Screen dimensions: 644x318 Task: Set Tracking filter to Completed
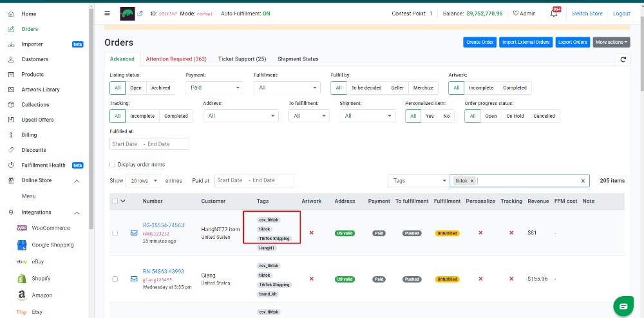pos(176,116)
